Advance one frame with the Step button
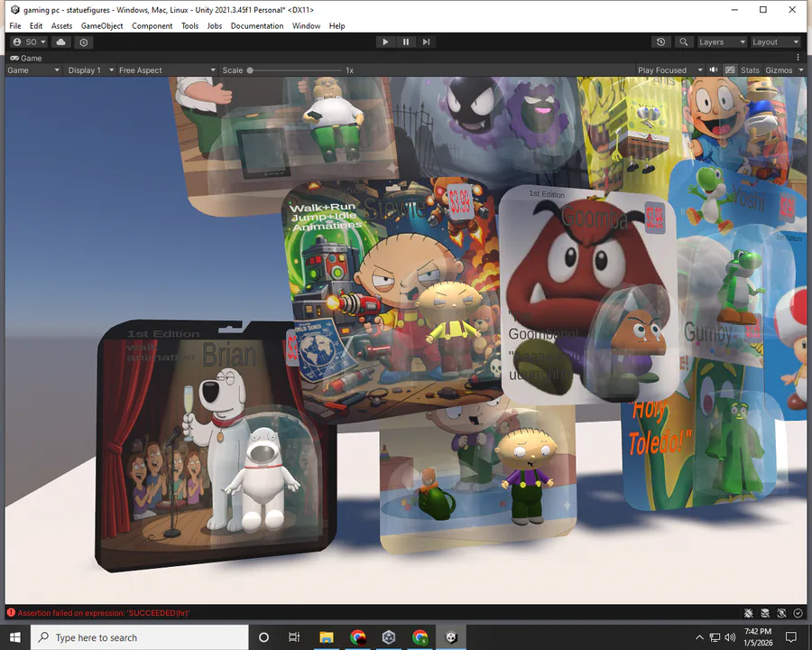 coord(426,42)
